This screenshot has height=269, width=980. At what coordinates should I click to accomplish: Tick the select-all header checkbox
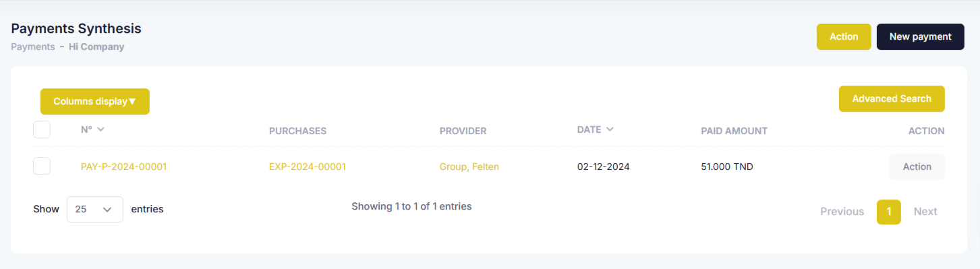pos(42,129)
